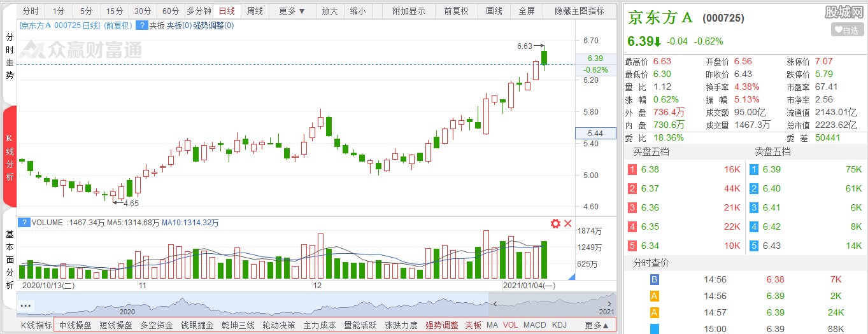Select 主力成本 indicator

coord(320,325)
